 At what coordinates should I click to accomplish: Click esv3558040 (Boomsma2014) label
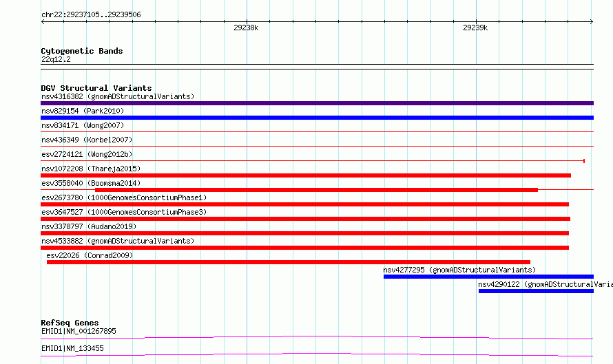(91, 183)
